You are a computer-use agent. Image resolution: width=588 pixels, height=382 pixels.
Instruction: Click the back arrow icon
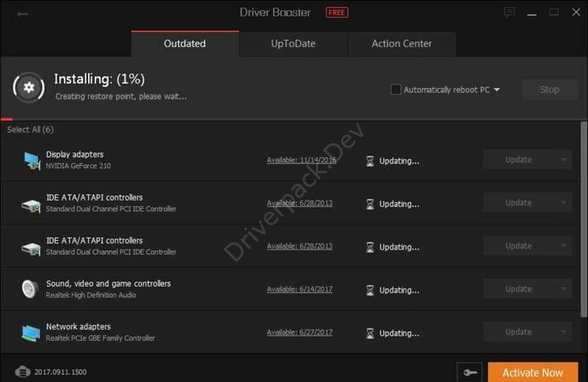[23, 14]
